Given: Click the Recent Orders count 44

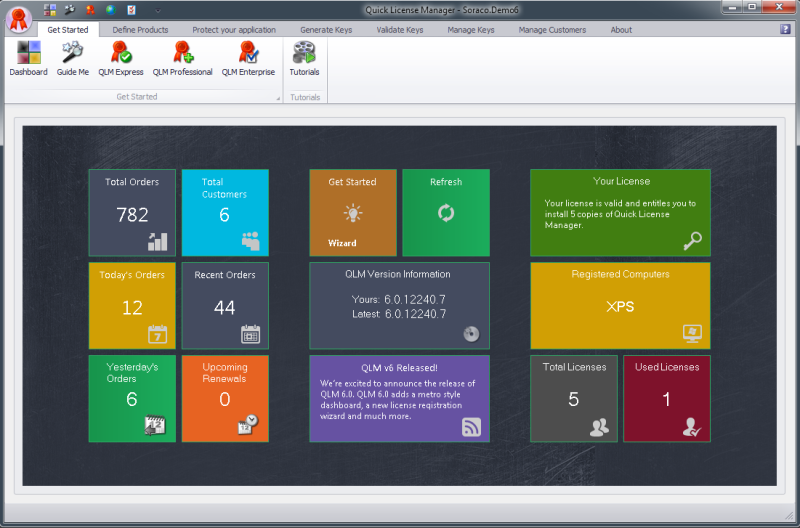Looking at the screenshot, I should 224,307.
